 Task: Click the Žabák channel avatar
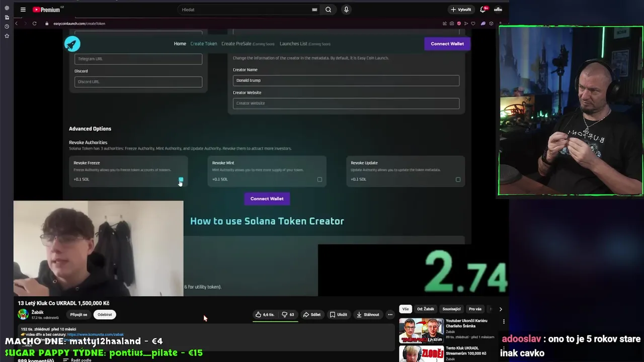click(23, 315)
